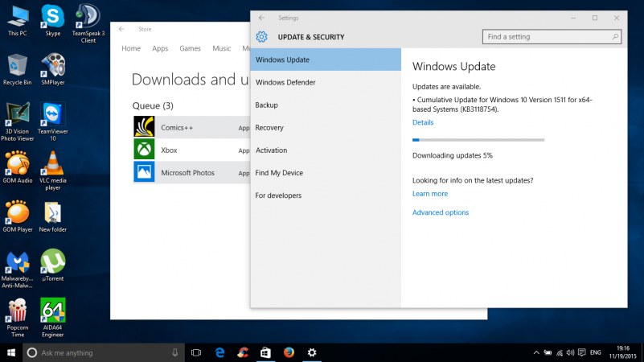
Task: Open Action Center notifications icon
Action: coord(581,352)
